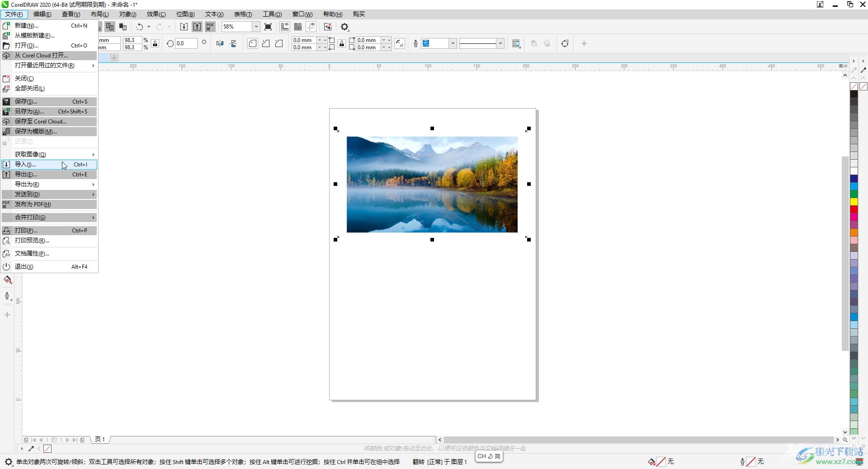This screenshot has height=469, width=868.
Task: Click the Copy icon in the toolbar
Action: (110, 27)
